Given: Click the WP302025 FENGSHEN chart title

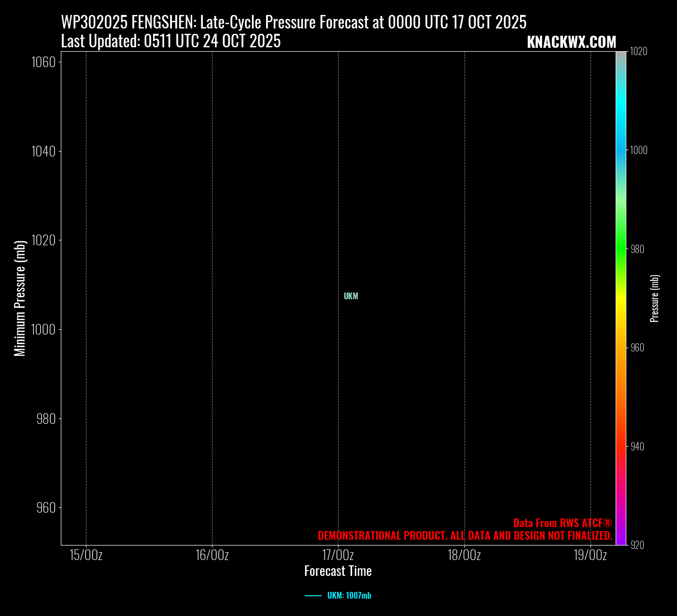Looking at the screenshot, I should [x=294, y=22].
